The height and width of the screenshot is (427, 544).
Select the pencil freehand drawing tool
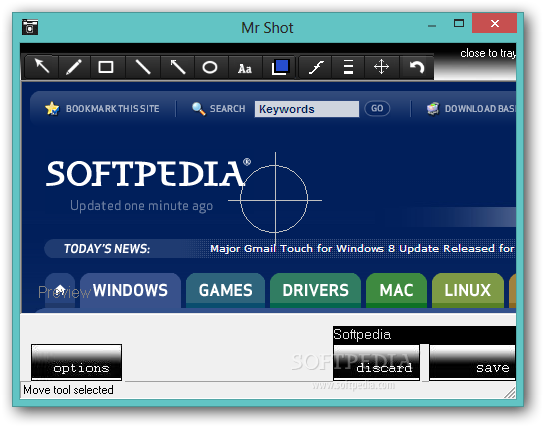pos(74,67)
